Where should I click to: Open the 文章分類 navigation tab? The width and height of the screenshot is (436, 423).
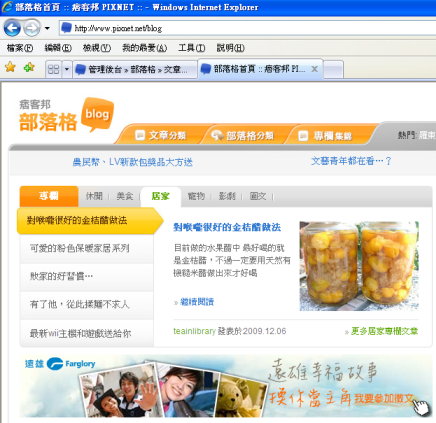[161, 135]
